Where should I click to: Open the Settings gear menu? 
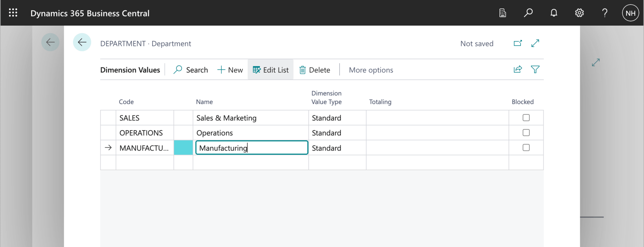(579, 13)
